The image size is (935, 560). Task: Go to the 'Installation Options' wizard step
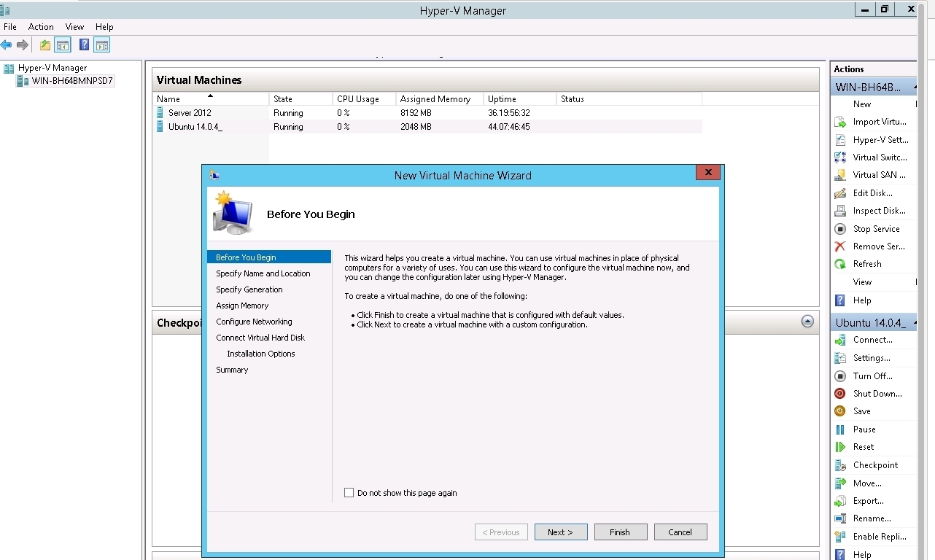261,354
